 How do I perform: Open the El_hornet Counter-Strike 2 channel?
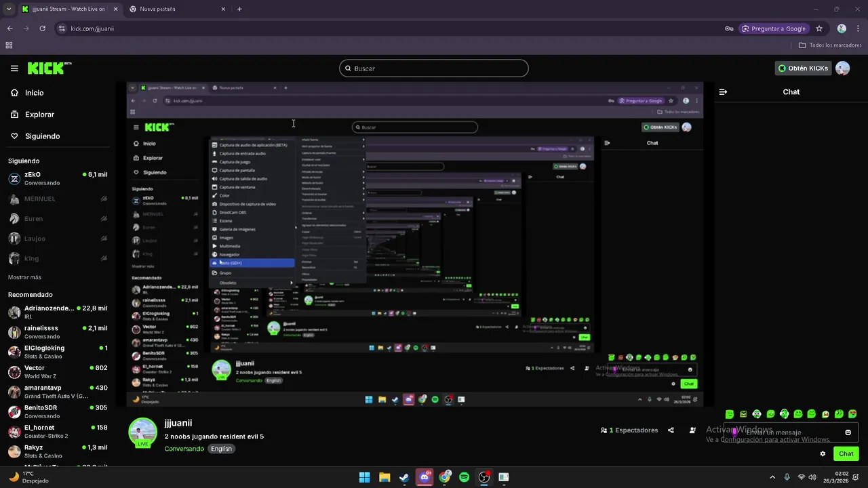(58, 432)
